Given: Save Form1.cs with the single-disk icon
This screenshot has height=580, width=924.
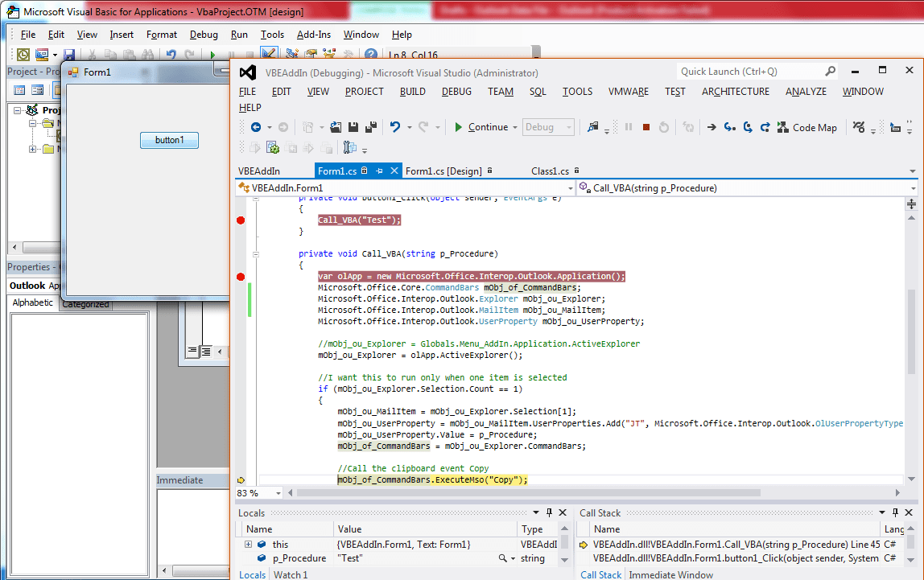Looking at the screenshot, I should click(353, 127).
